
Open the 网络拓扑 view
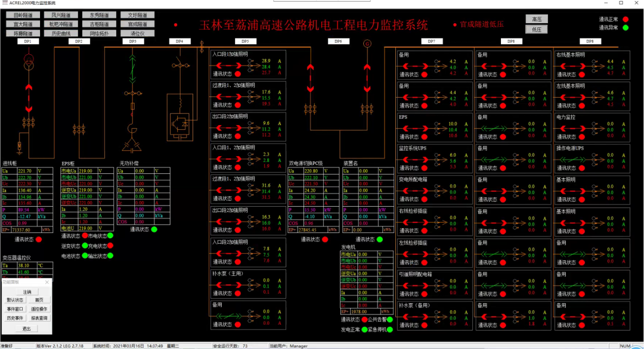(99, 33)
